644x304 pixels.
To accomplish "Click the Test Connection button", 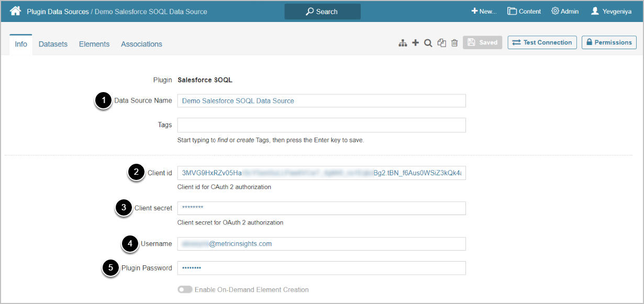I will point(542,42).
